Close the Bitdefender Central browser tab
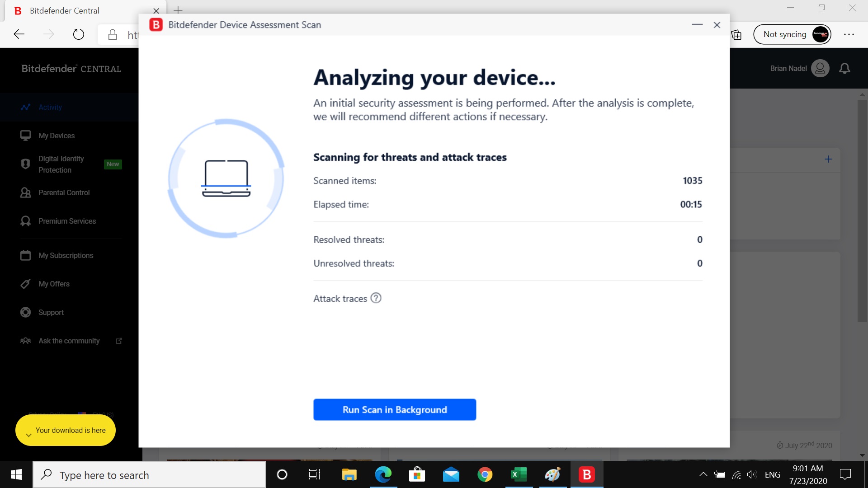Screen dimensions: 868x488 point(156,11)
